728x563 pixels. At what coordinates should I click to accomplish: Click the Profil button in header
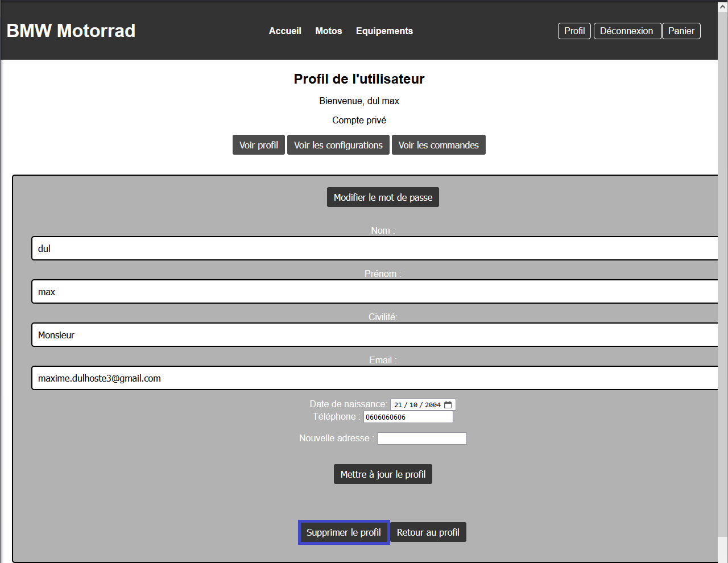pos(574,31)
